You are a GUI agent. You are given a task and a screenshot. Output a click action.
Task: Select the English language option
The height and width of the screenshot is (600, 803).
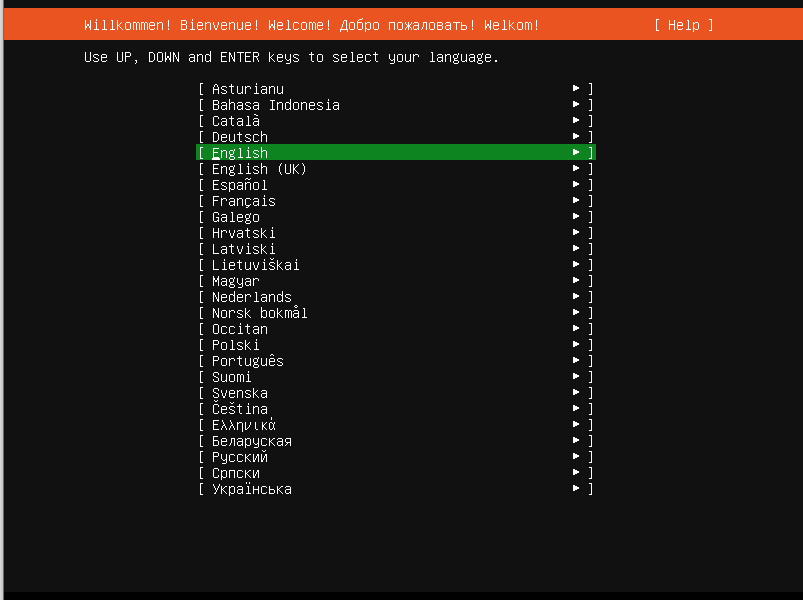240,153
